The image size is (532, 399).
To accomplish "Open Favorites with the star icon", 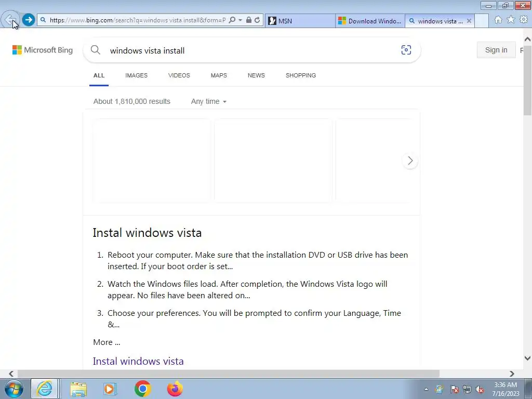I will tap(511, 20).
